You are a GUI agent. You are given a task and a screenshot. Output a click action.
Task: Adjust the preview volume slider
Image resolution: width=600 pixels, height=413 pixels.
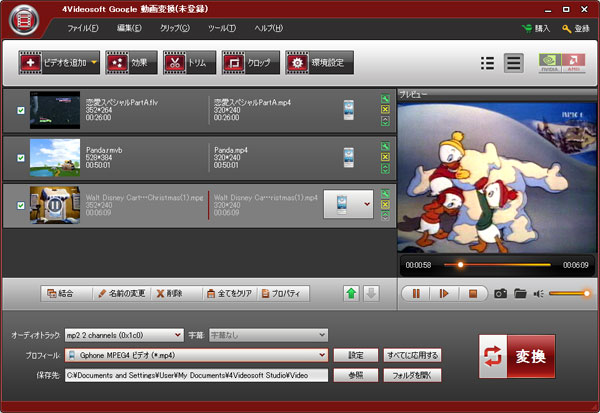[x=569, y=294]
